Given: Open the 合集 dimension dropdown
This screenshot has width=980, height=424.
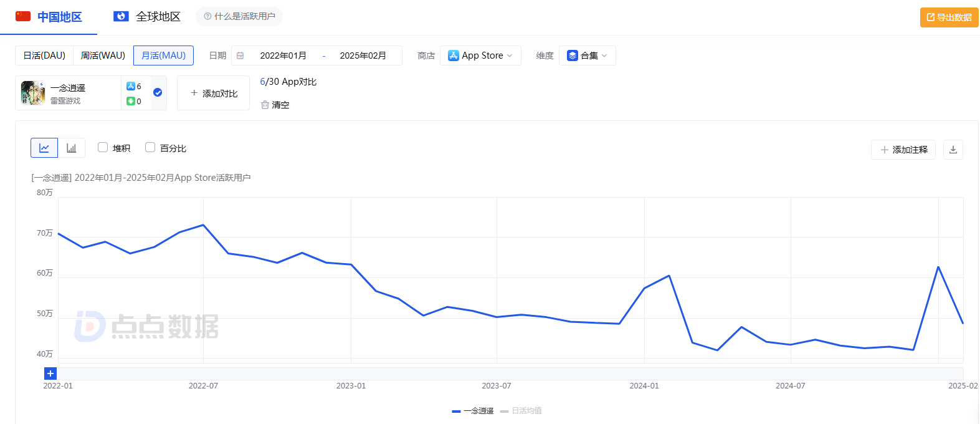Looking at the screenshot, I should click(x=587, y=55).
